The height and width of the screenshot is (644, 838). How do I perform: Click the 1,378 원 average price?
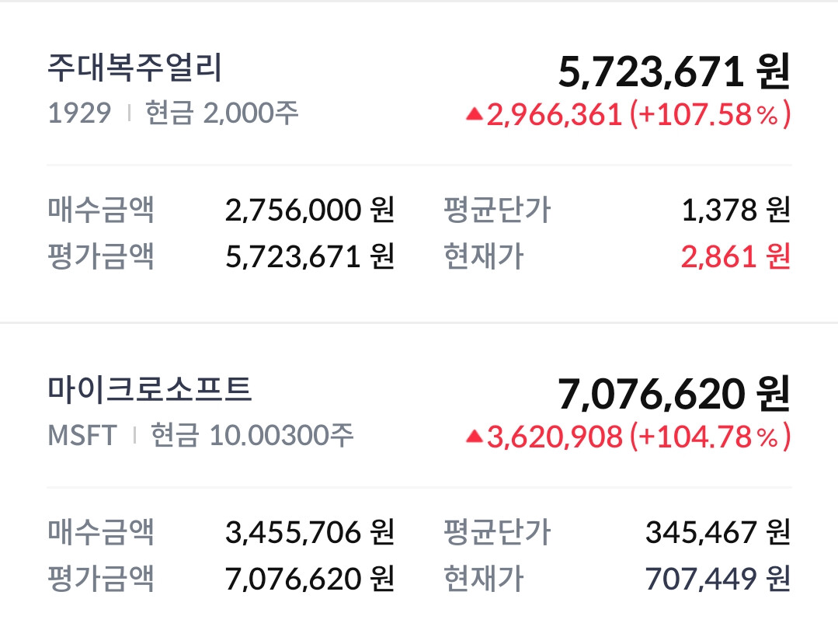(x=735, y=210)
